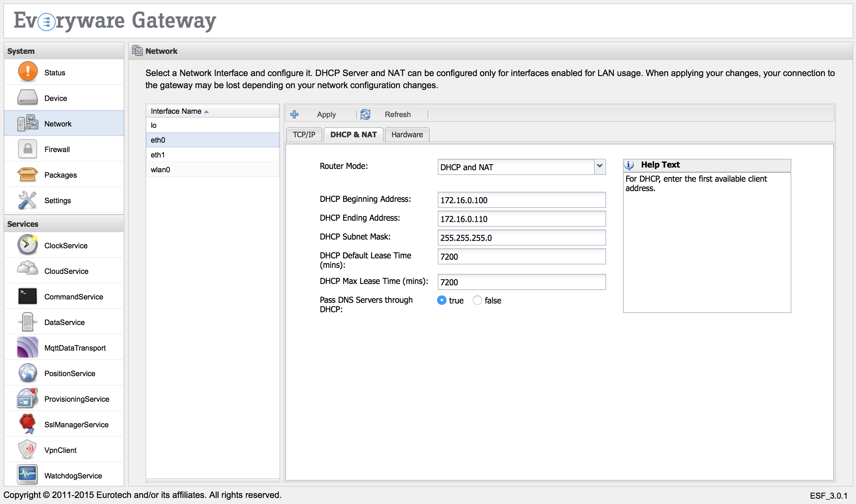Screen dimensions: 856x504
Task: Click the Apply button label
Action: [x=326, y=114]
